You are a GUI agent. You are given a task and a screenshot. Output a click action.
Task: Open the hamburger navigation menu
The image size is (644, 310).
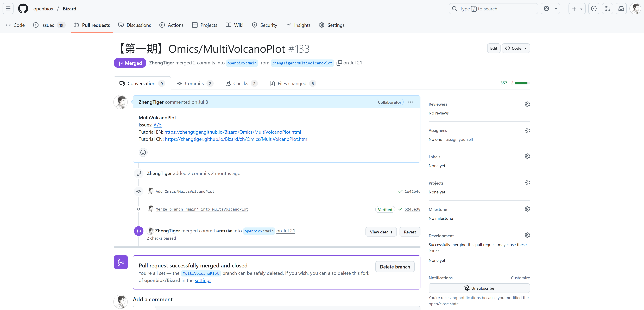(x=8, y=9)
